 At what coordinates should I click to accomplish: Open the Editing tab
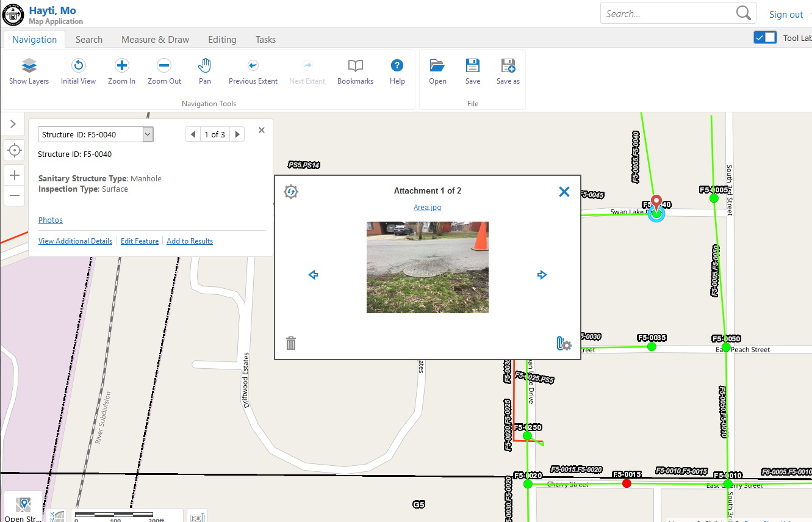pyautogui.click(x=222, y=40)
